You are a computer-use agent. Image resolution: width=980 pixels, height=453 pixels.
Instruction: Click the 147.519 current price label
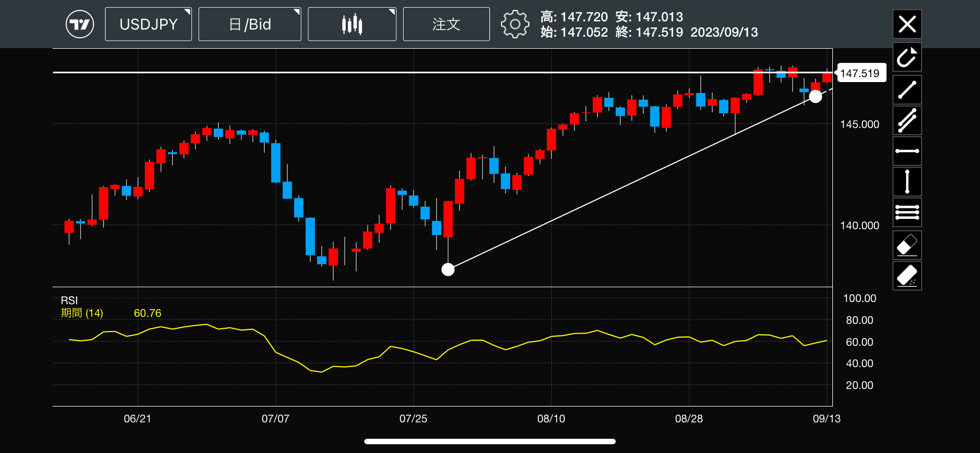tap(860, 73)
